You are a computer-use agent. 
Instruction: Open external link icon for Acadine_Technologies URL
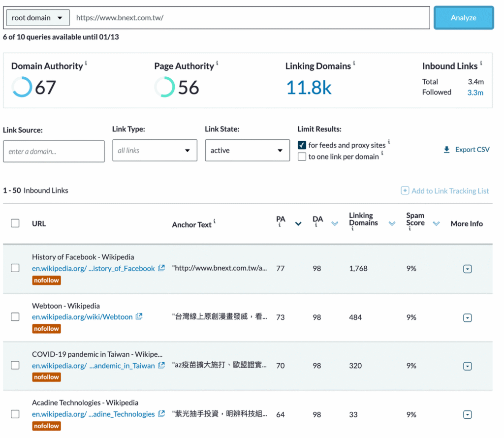161,413
